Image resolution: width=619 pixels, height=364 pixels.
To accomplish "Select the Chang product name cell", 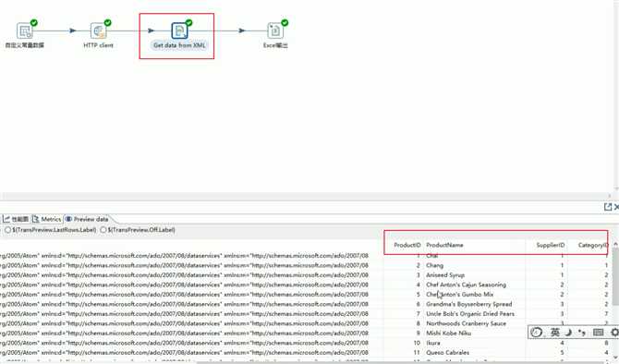I will [434, 265].
